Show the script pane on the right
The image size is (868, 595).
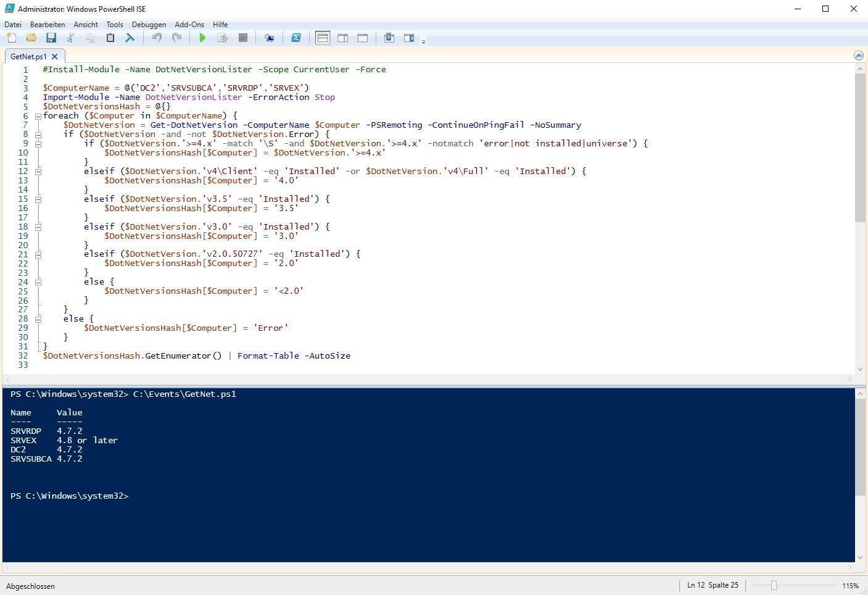(342, 38)
